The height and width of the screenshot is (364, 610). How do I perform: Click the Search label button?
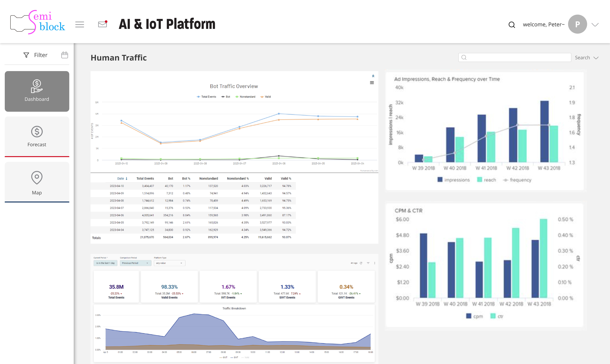click(x=582, y=58)
